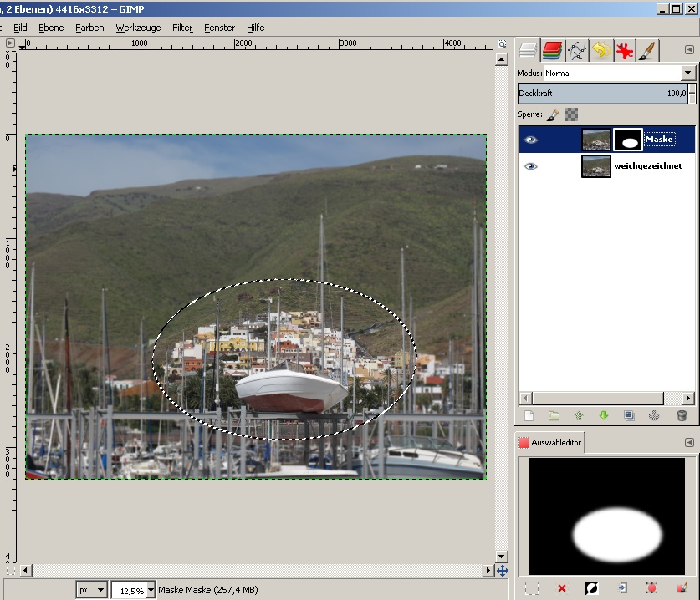Delete the layer with trash icon
This screenshot has height=600, width=700.
pos(682,415)
